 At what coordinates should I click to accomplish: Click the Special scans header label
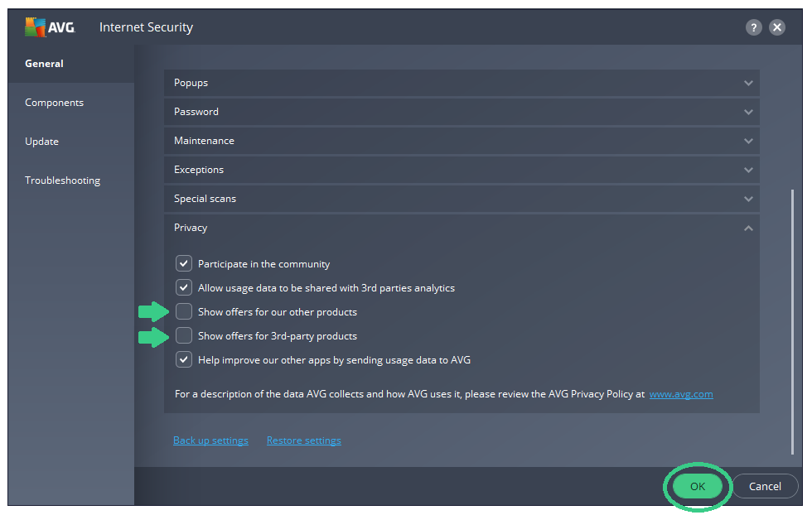coord(205,199)
